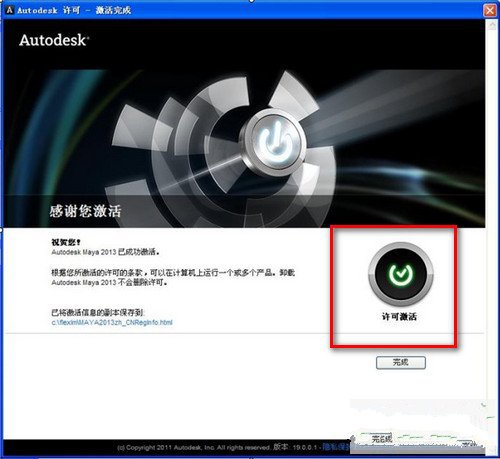Viewport: 500px width, 459px height.
Task: Click the license terms paragraph about 卸载
Action: (173, 277)
